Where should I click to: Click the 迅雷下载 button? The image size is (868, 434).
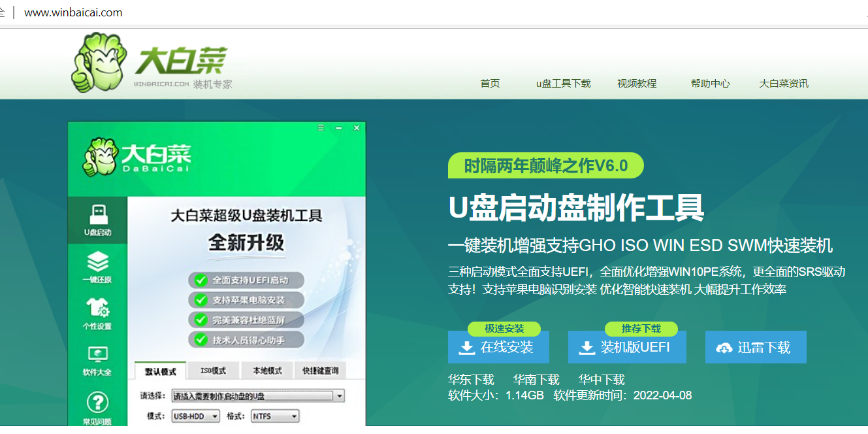[x=756, y=347]
